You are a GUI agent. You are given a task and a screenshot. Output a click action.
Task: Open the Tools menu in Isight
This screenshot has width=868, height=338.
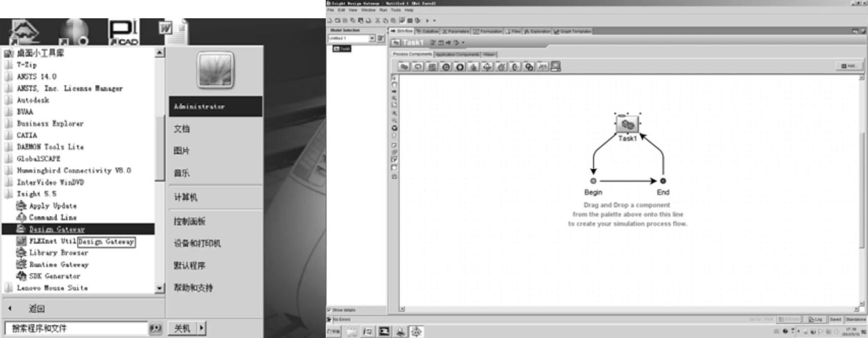[396, 10]
